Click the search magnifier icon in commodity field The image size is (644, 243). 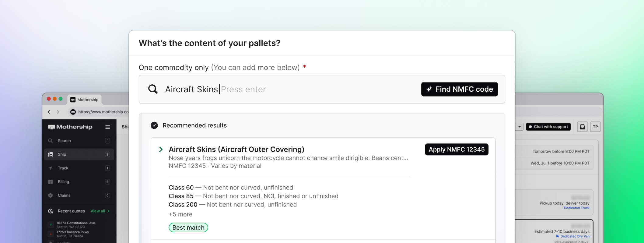click(153, 89)
